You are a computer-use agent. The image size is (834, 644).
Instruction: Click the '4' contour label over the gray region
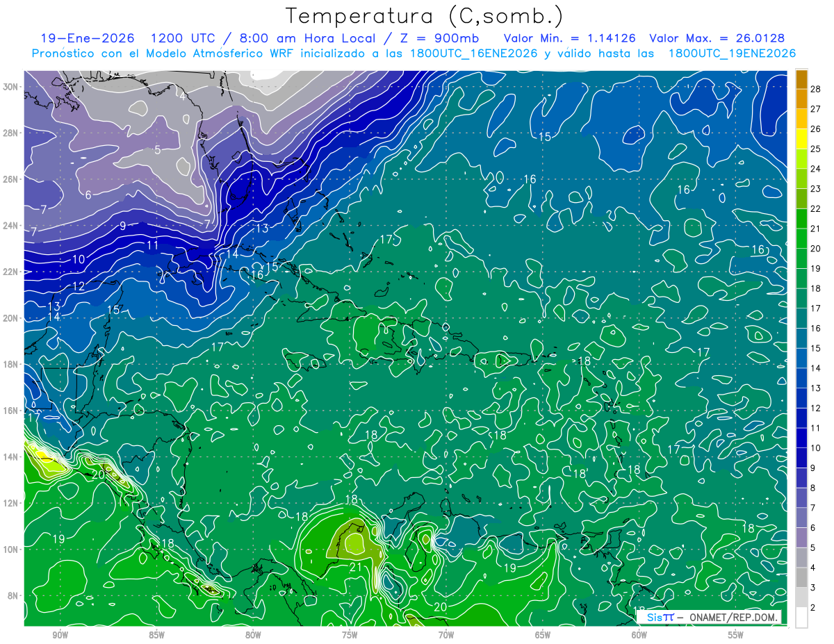tap(182, 96)
